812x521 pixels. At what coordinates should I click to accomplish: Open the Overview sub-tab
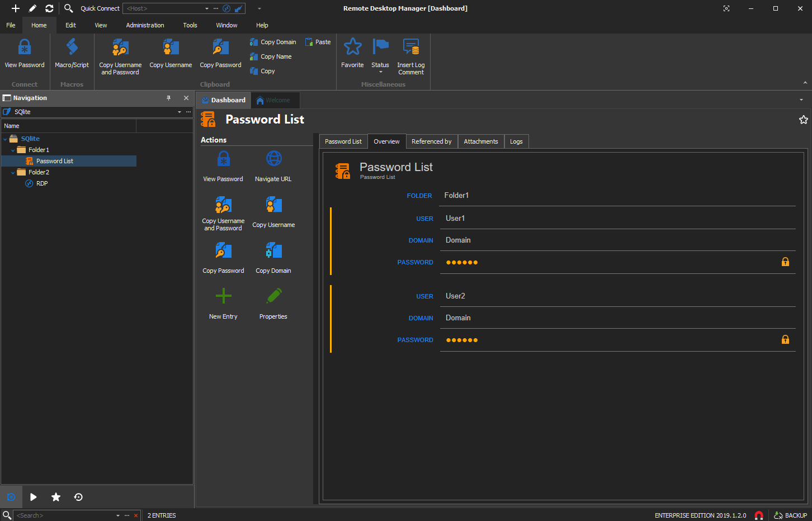tap(386, 141)
